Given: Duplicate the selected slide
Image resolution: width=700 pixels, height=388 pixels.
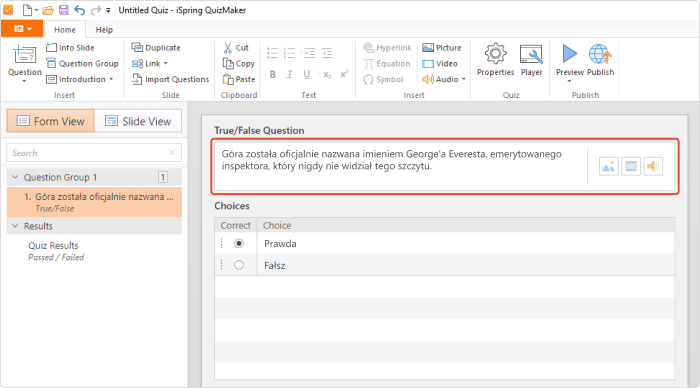Looking at the screenshot, I should coord(156,47).
